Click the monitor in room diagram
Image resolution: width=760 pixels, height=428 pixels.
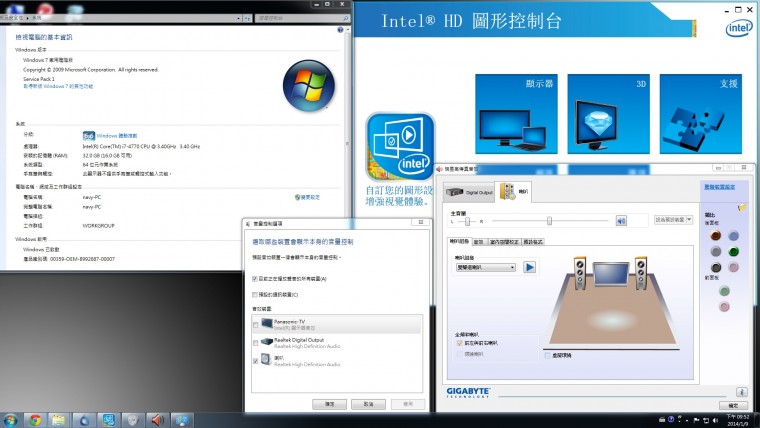[610, 273]
